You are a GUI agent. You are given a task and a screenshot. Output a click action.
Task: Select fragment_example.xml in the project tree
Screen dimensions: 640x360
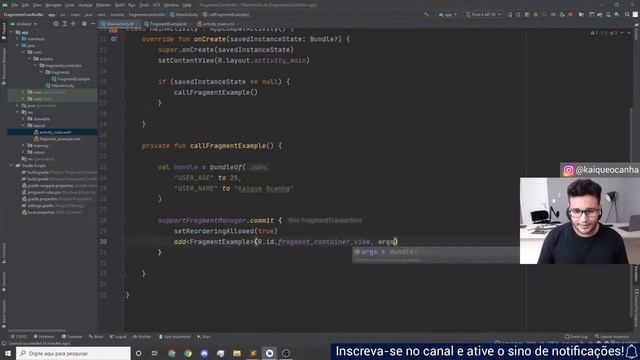(x=57, y=139)
